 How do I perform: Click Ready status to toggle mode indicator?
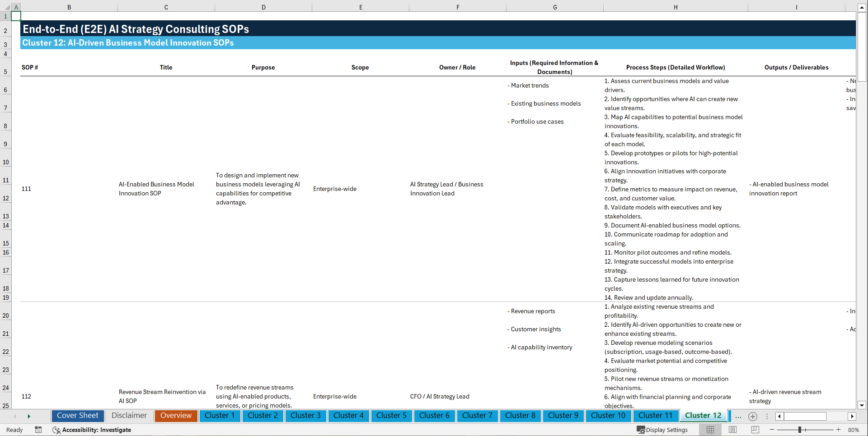14,430
